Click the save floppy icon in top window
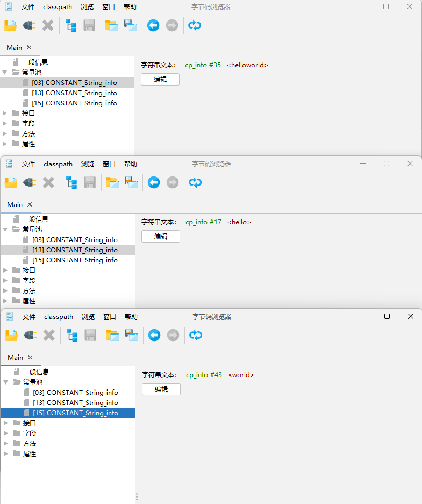The width and height of the screenshot is (422, 504). click(89, 25)
